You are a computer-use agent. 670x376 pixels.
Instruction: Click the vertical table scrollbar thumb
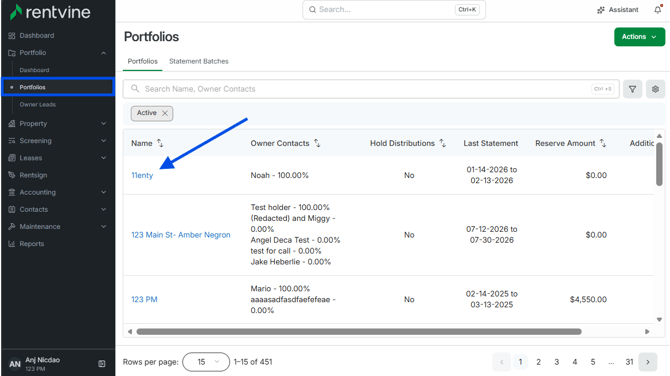(659, 164)
